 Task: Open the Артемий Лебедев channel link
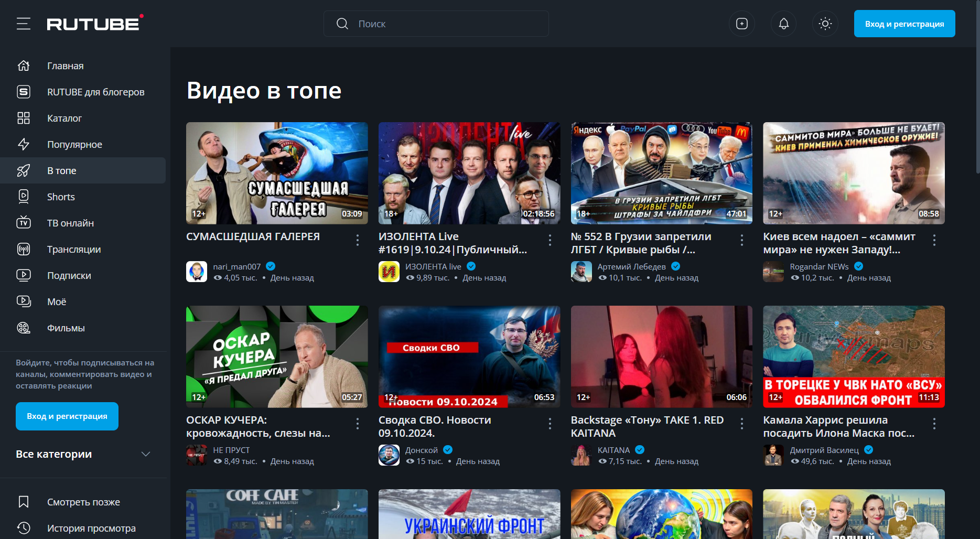(x=631, y=266)
